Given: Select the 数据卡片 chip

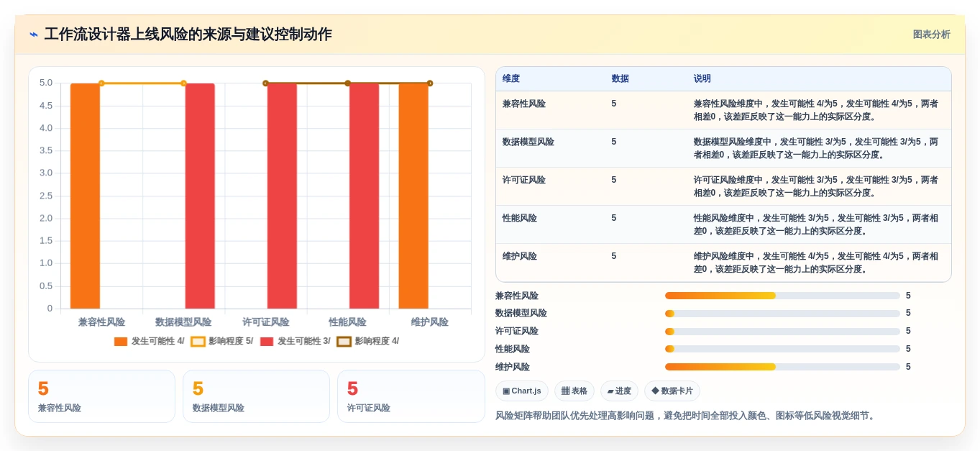Looking at the screenshot, I should pos(672,391).
